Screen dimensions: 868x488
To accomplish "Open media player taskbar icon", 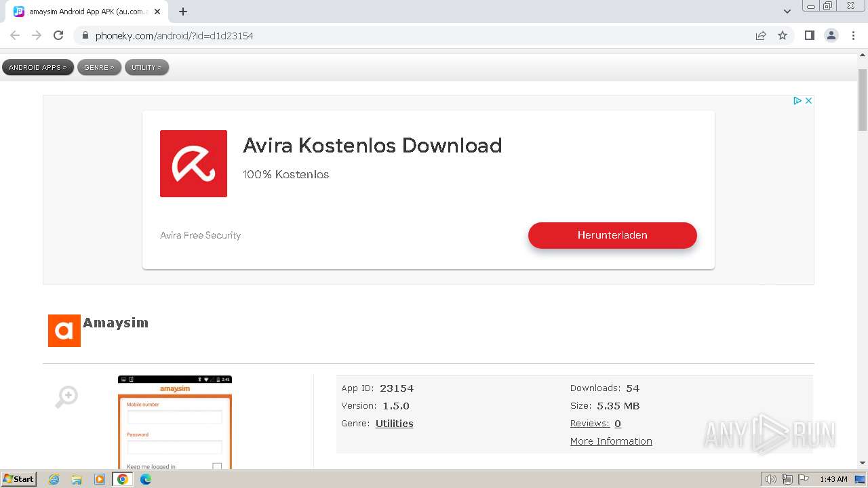I will tap(100, 479).
